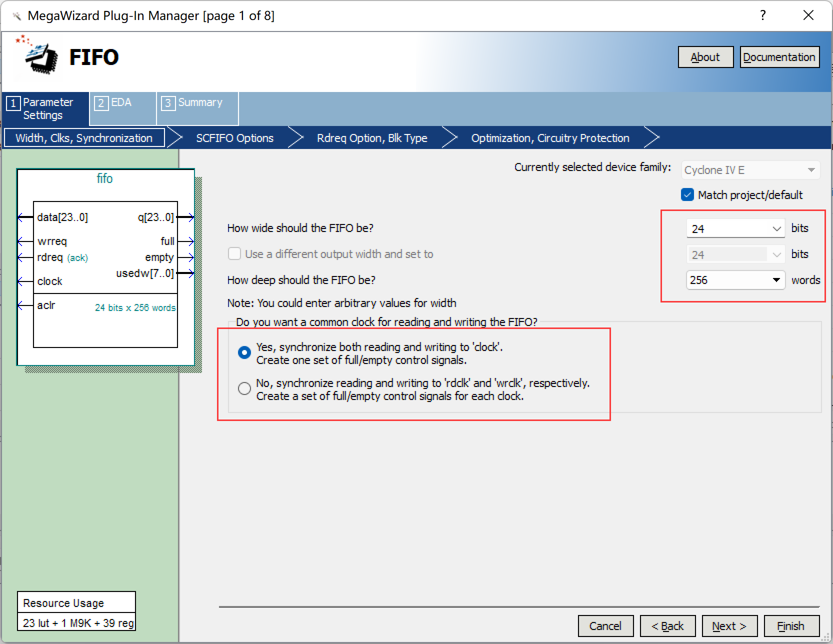
Task: Click the empty output port label
Action: coord(159,257)
